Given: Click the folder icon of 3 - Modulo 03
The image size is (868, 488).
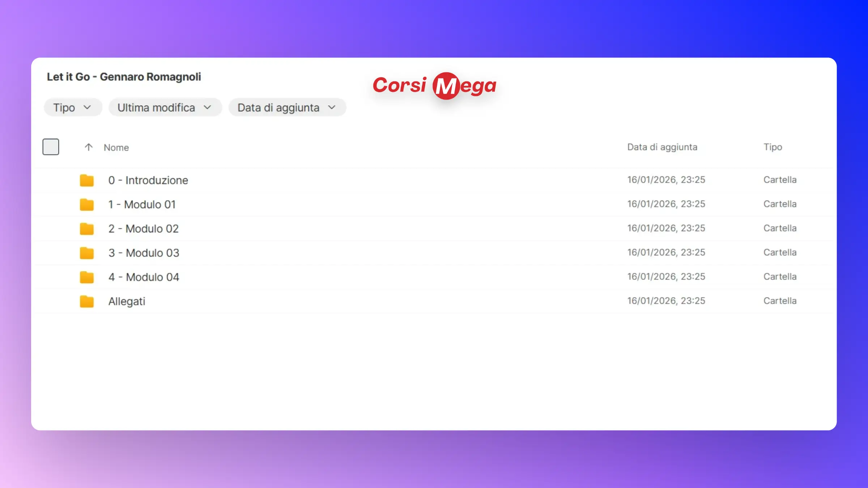Looking at the screenshot, I should click(87, 253).
